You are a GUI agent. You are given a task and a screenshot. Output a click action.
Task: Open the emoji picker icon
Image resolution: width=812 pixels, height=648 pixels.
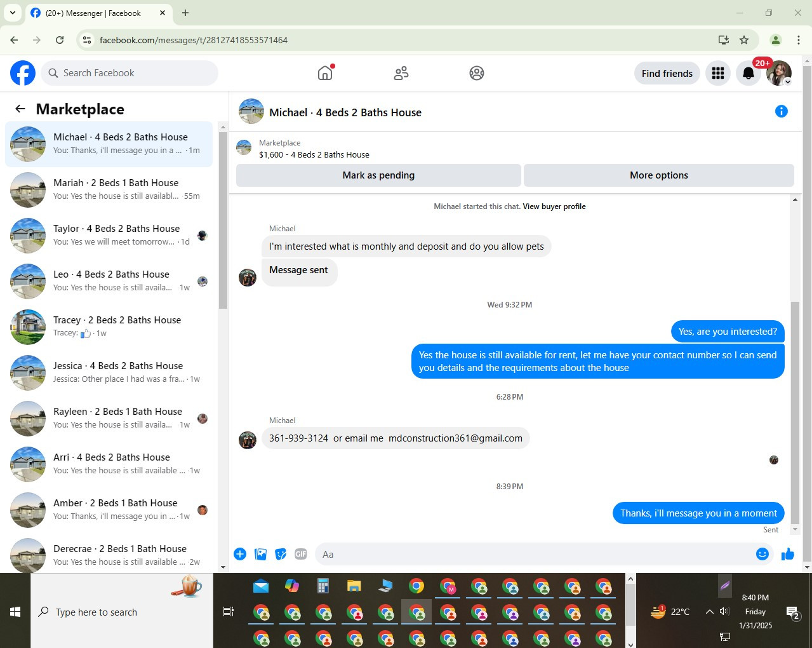(762, 554)
